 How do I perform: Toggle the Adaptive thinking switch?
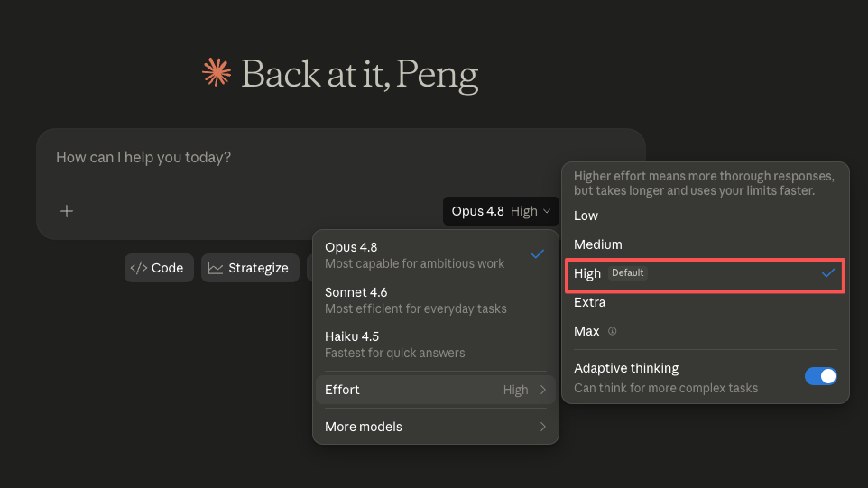click(820, 376)
